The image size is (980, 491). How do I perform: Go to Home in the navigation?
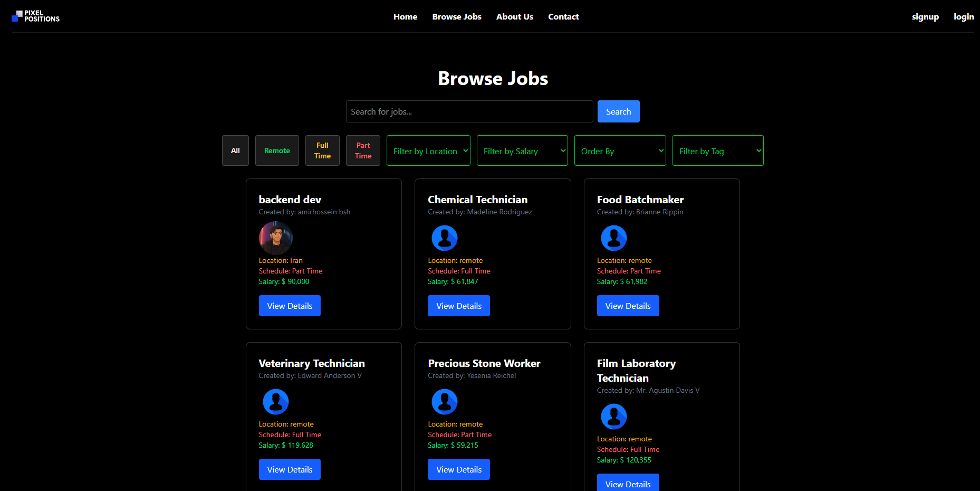[x=405, y=17]
